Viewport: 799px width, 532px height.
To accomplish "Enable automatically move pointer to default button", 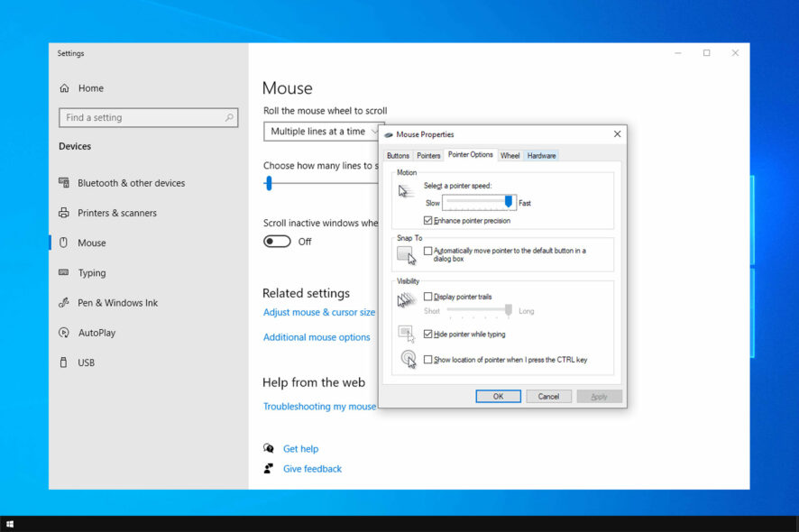I will tap(428, 251).
